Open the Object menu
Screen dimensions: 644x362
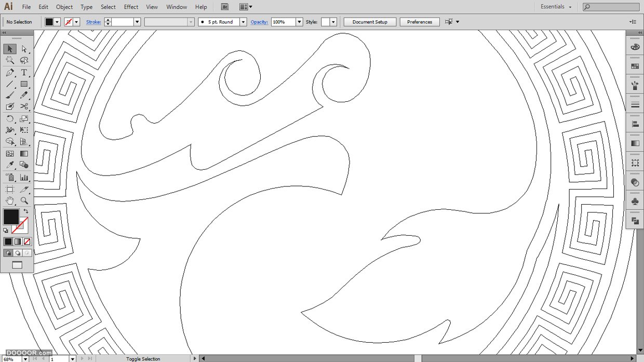[64, 7]
